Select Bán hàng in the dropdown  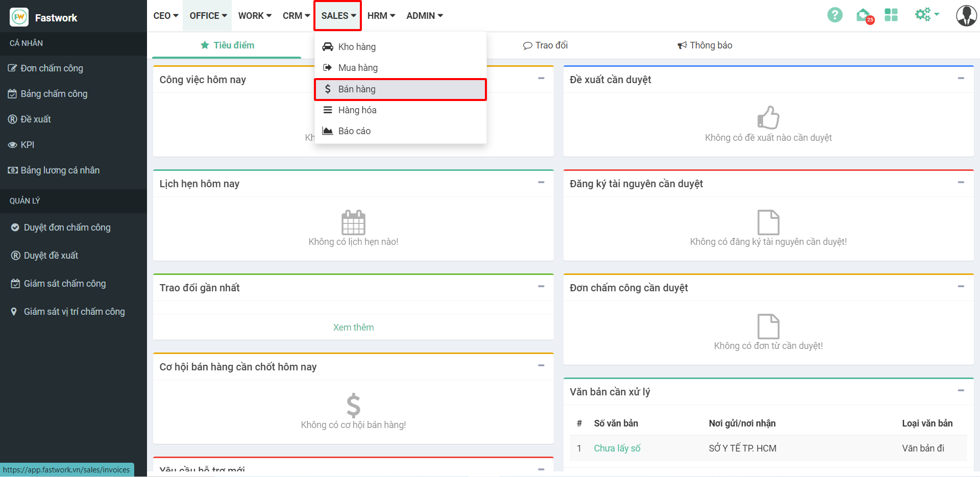click(x=356, y=89)
